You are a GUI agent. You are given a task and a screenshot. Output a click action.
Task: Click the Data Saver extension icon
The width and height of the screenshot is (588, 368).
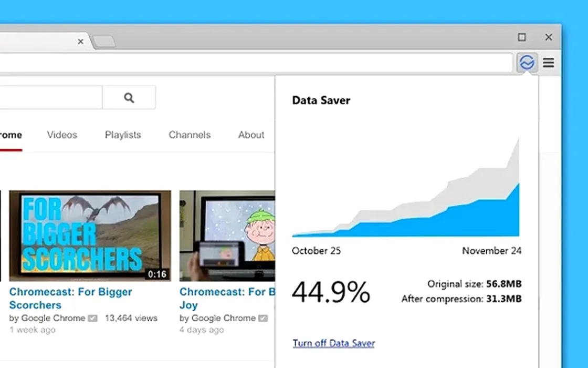click(526, 63)
